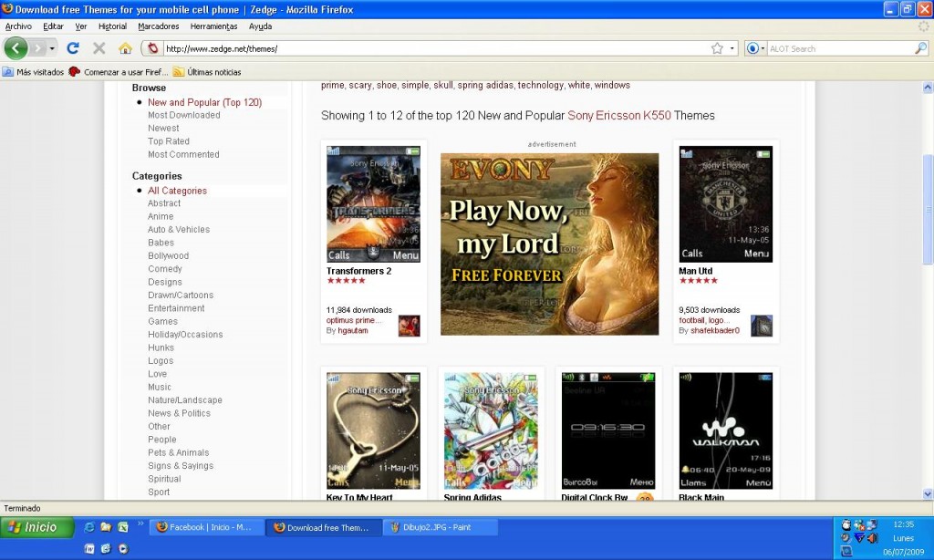This screenshot has height=560, width=934.
Task: Open the Comenzar a usar Firefox bookmark
Action: coord(119,72)
